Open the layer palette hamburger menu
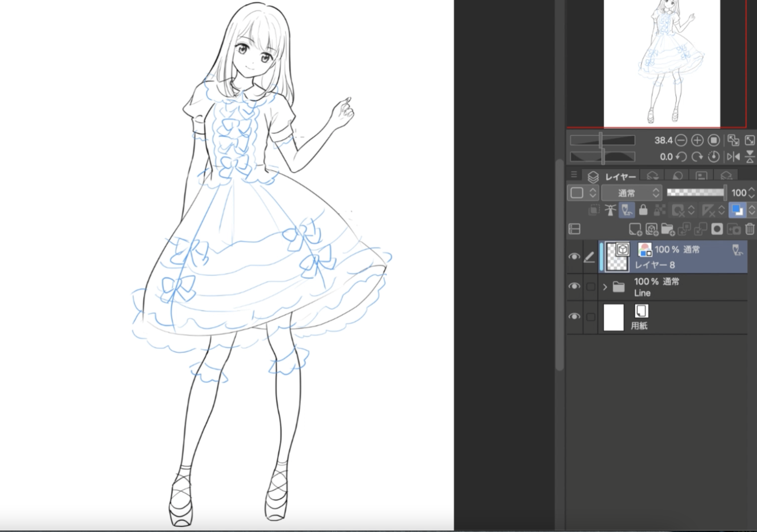The width and height of the screenshot is (757, 532). [x=574, y=175]
